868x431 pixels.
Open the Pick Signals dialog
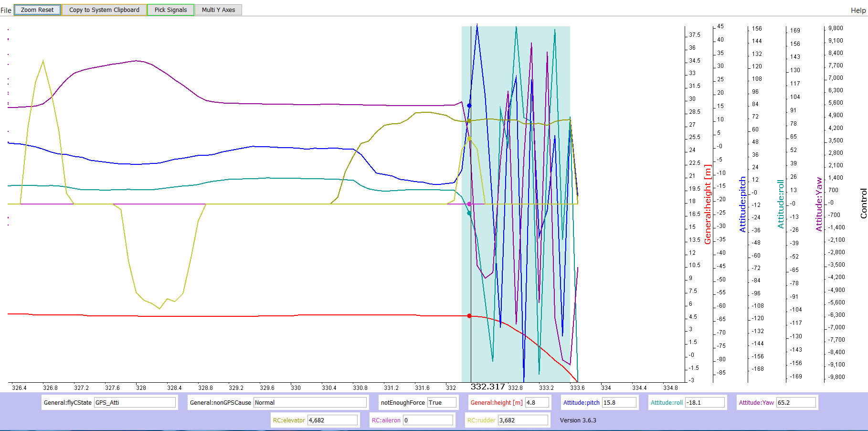point(170,10)
